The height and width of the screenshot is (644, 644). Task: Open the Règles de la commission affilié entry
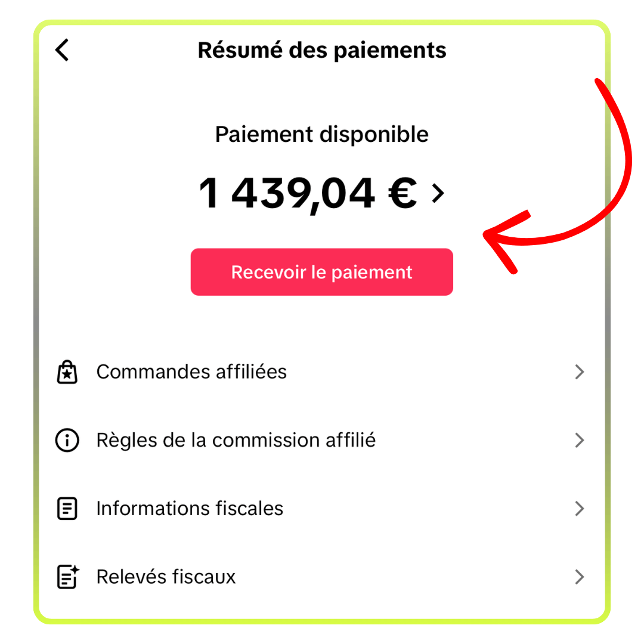tap(236, 441)
